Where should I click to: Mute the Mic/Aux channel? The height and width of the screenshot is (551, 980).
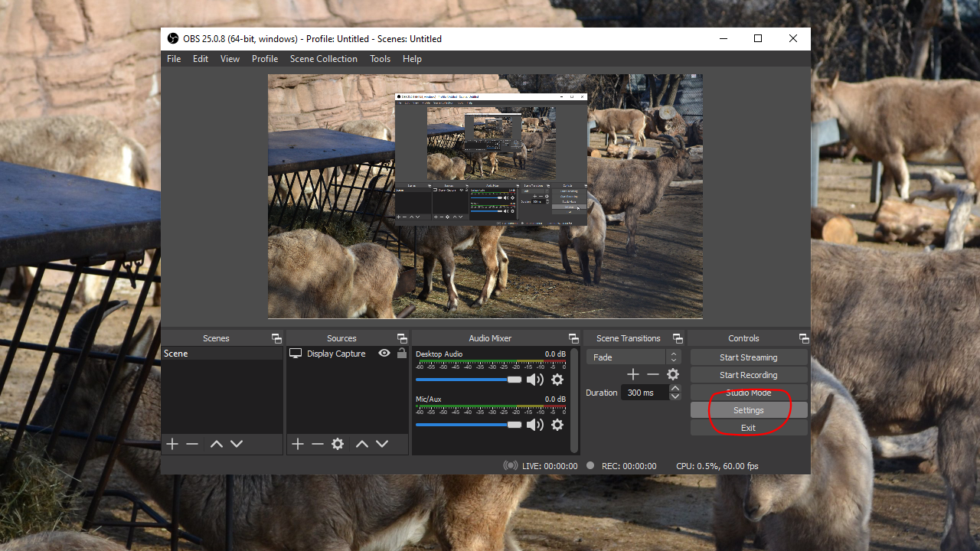click(535, 425)
